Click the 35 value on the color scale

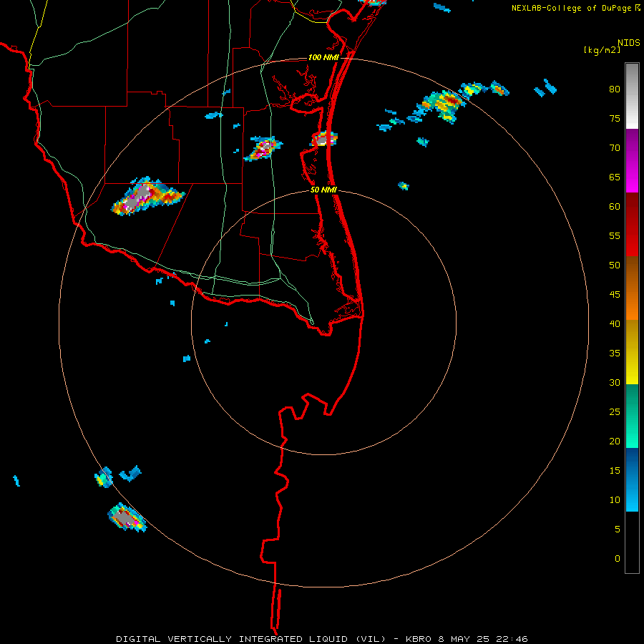coord(615,353)
